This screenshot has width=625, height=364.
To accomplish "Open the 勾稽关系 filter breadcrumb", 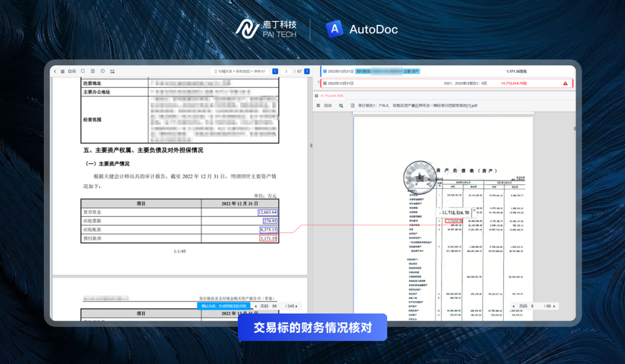I will [x=240, y=71].
